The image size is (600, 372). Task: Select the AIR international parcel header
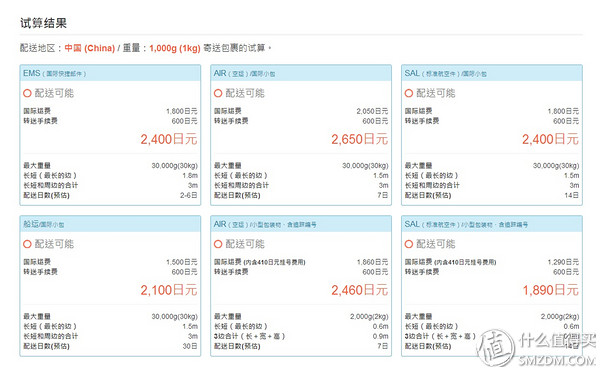301,73
